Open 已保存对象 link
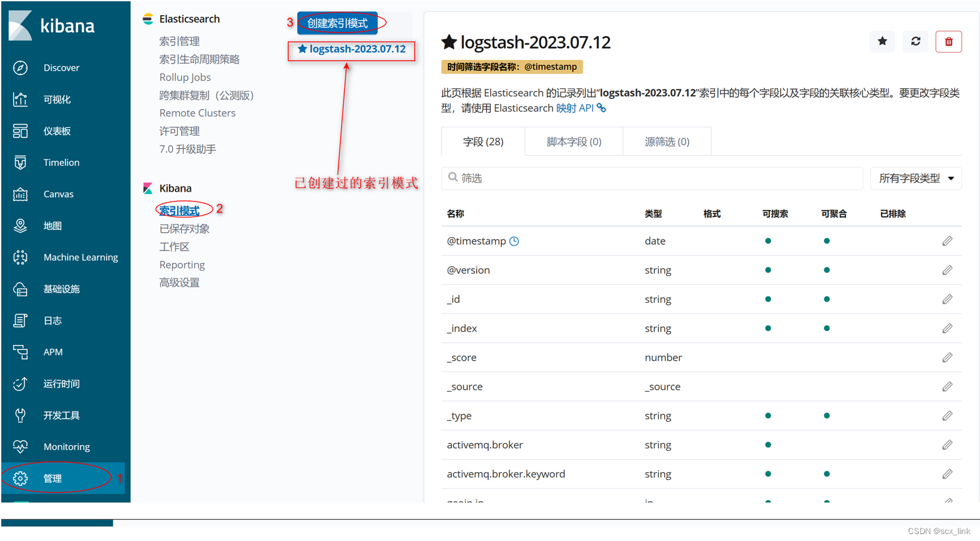Screen dimensions: 980x541 [184, 228]
